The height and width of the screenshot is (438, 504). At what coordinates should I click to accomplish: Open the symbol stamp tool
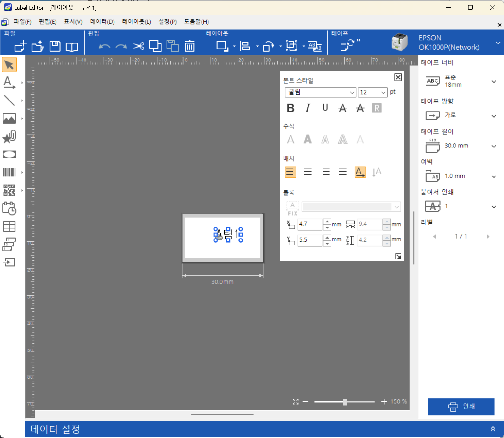[x=9, y=137]
